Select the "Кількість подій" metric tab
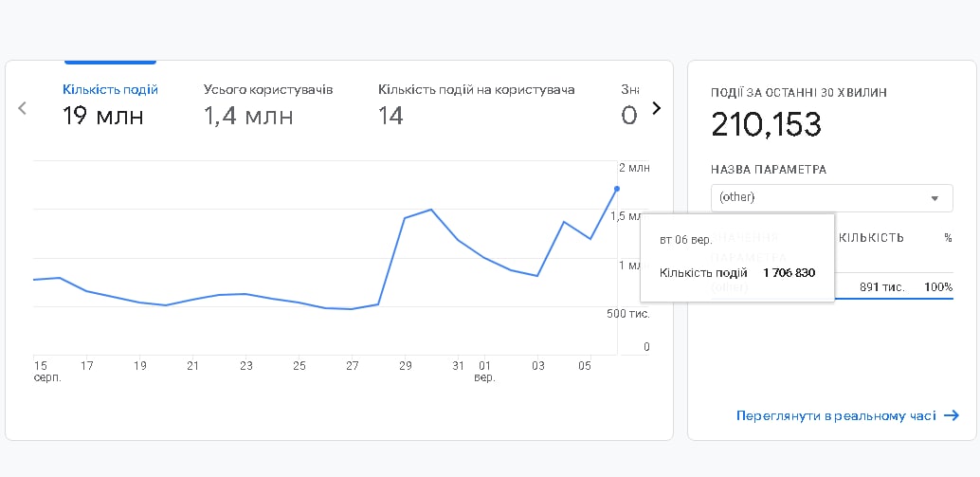The image size is (980, 477). (110, 103)
